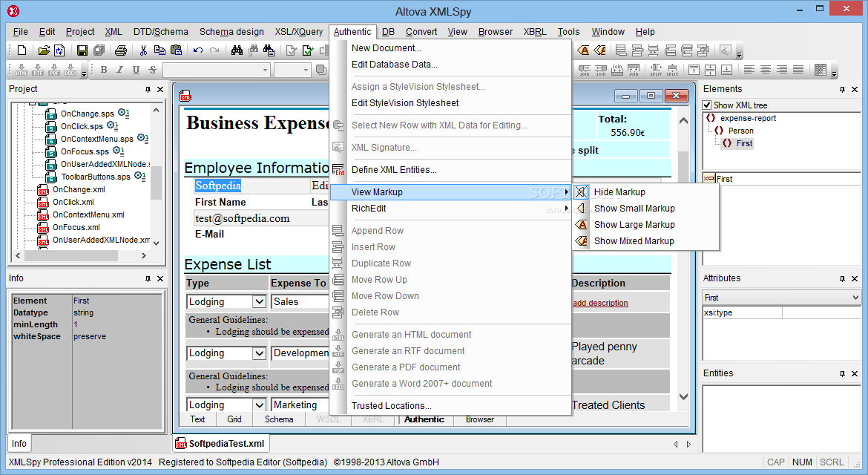Switch to the Grid view tab
868x475 pixels.
point(234,419)
